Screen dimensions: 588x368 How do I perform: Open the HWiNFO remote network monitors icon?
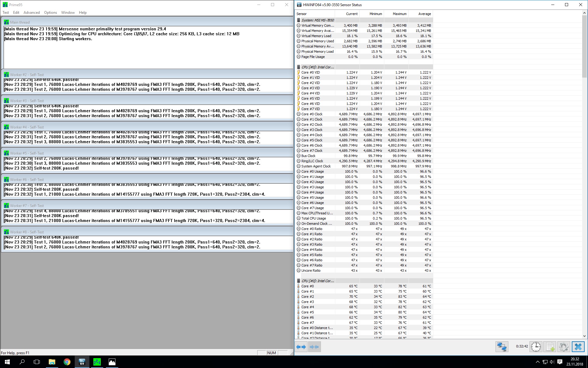[x=502, y=347]
